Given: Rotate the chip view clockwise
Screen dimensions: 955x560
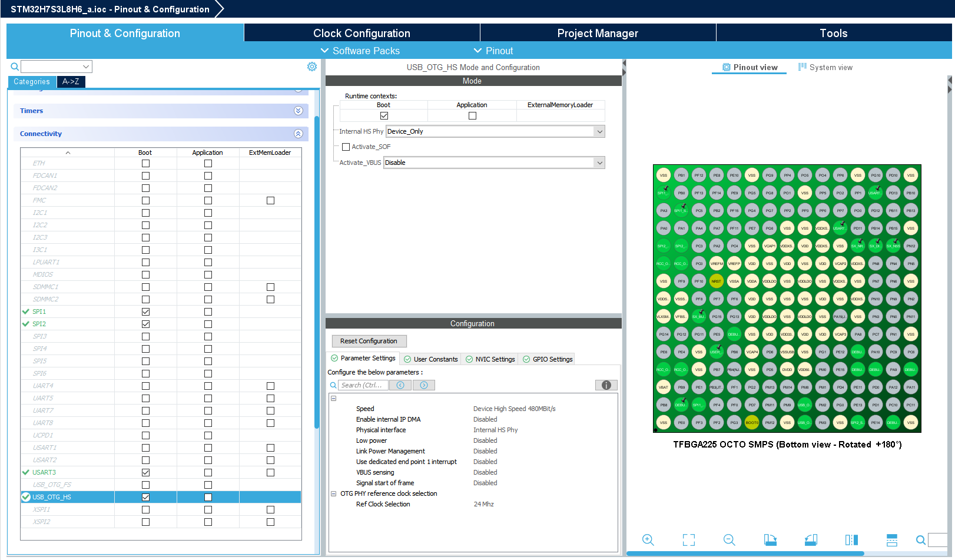Looking at the screenshot, I should (770, 540).
